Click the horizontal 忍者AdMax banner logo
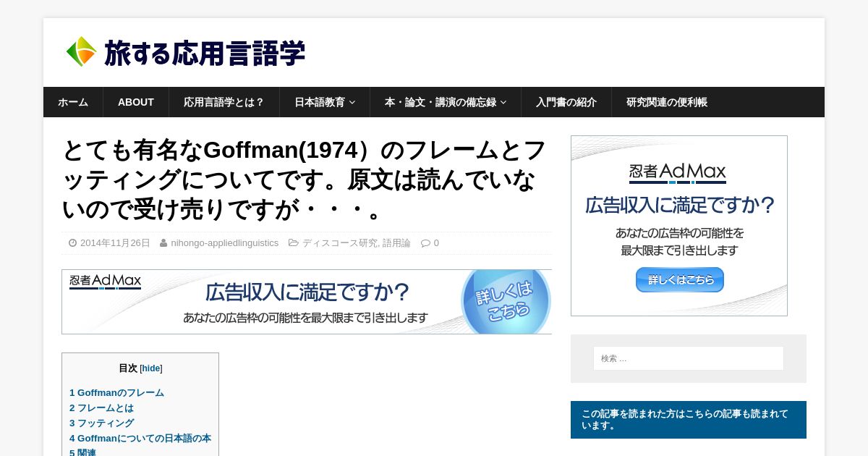Image resolution: width=868 pixels, height=456 pixels. coord(106,282)
